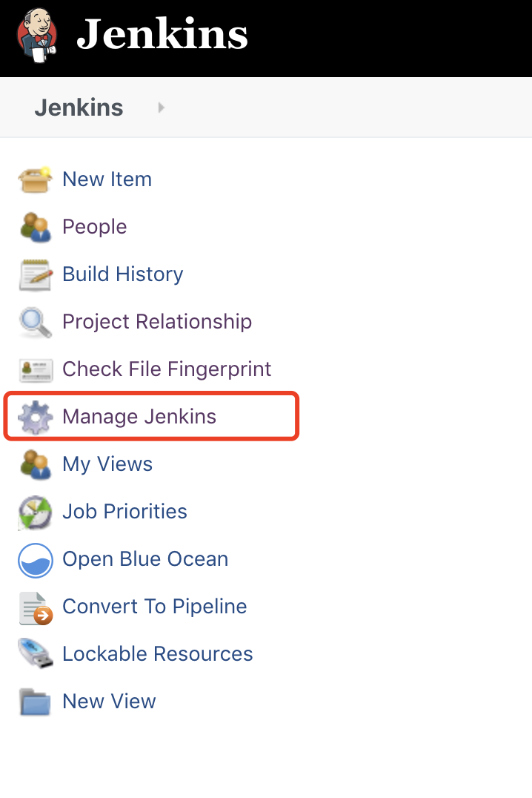
Task: Click the Lockable Resources USB drive icon
Action: click(x=35, y=654)
